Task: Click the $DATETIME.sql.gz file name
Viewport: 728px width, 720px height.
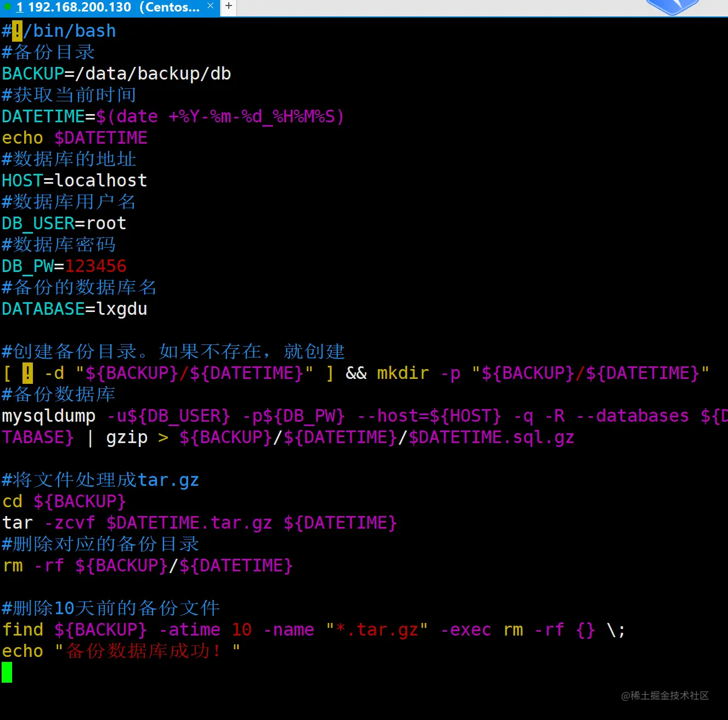Action: tap(492, 437)
